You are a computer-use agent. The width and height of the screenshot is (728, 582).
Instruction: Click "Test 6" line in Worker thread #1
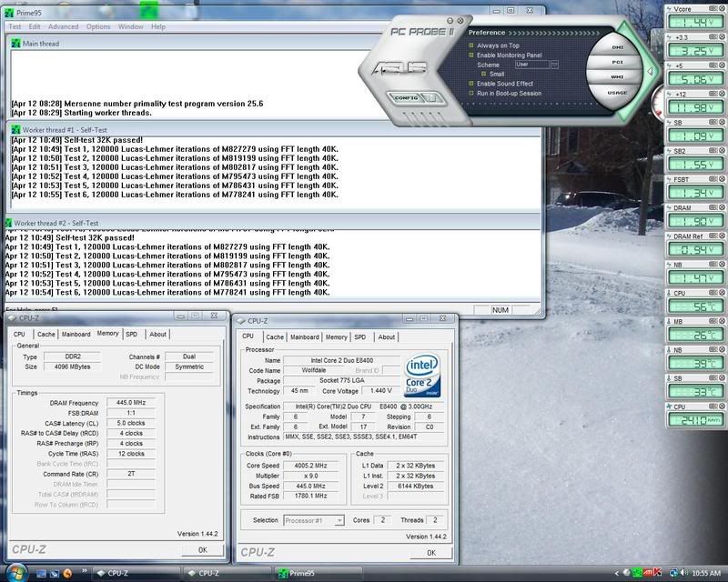click(175, 195)
